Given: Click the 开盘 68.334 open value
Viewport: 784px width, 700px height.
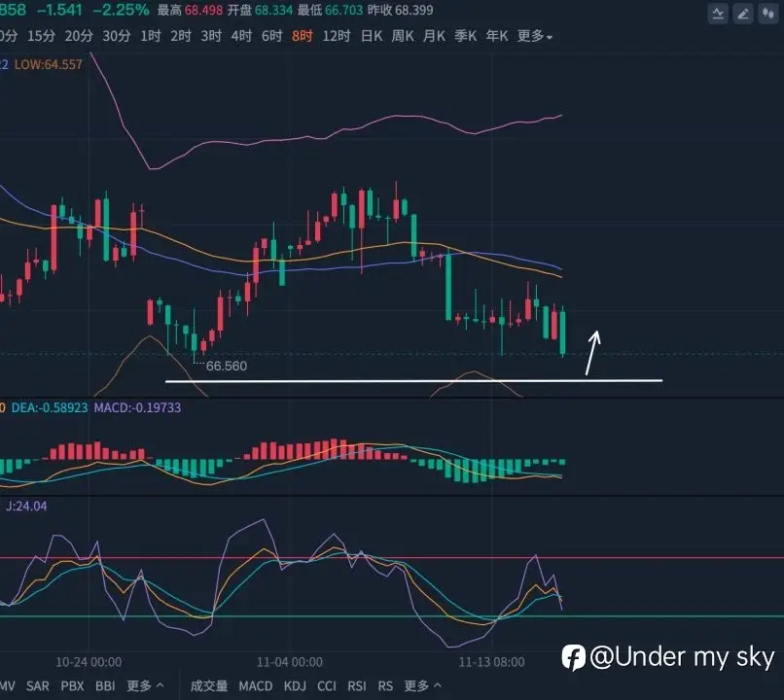Looking at the screenshot, I should 260,10.
